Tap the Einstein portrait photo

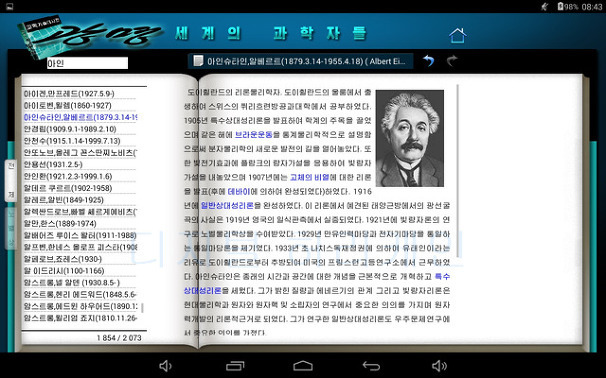coord(410,138)
